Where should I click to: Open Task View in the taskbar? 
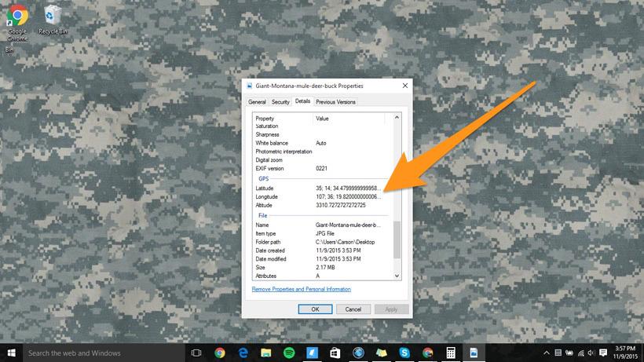tap(196, 353)
